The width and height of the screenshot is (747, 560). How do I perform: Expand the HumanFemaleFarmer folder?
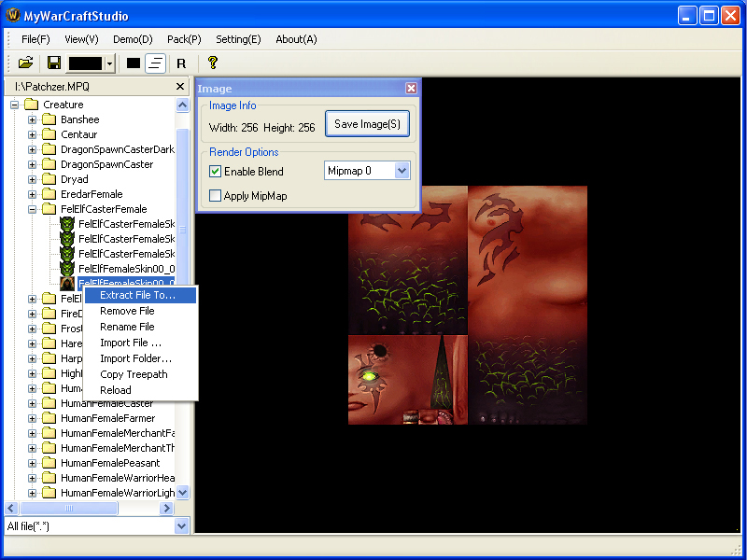[32, 418]
